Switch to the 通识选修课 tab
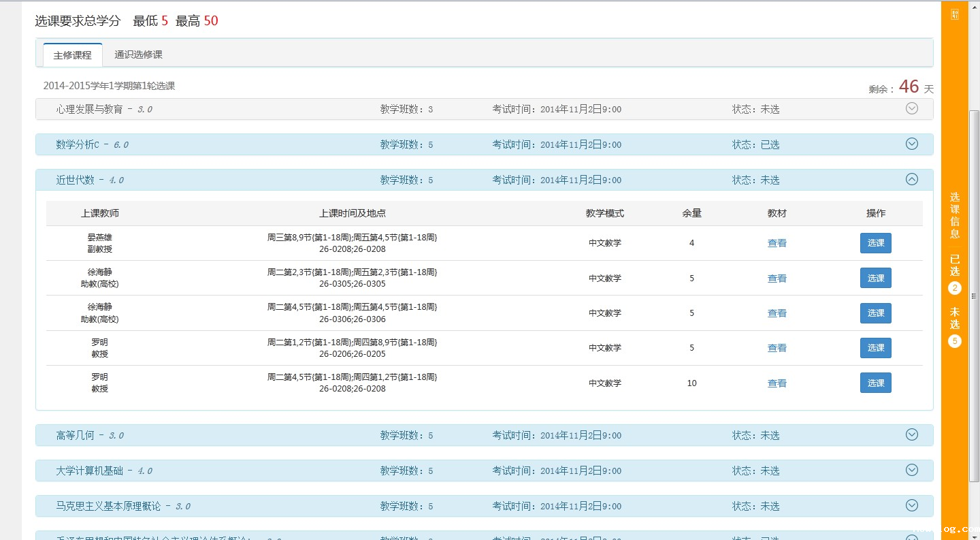The height and width of the screenshot is (540, 980). (x=138, y=54)
